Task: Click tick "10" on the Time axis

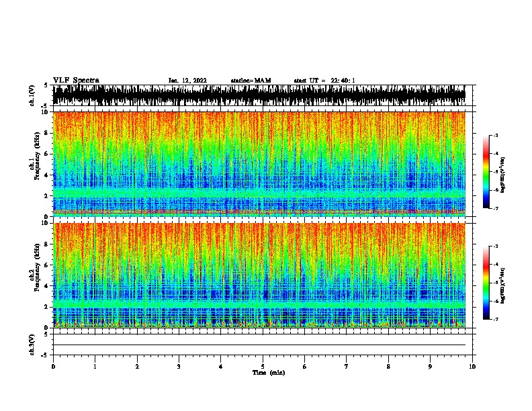Action: point(472,367)
